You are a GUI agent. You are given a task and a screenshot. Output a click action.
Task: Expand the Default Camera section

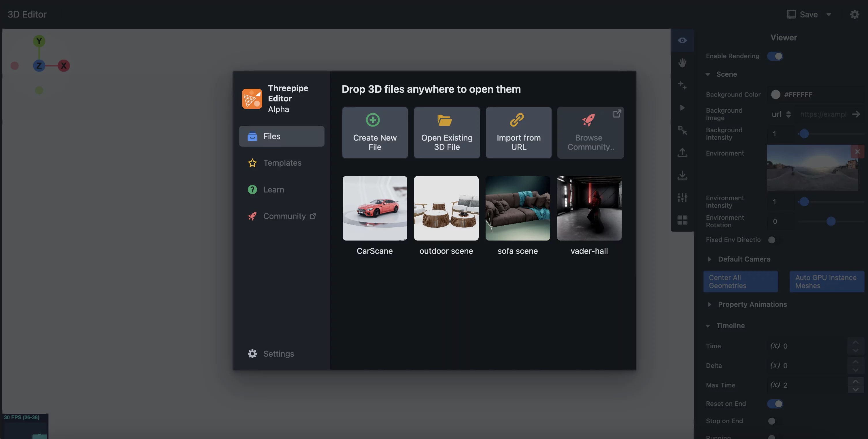coord(709,259)
